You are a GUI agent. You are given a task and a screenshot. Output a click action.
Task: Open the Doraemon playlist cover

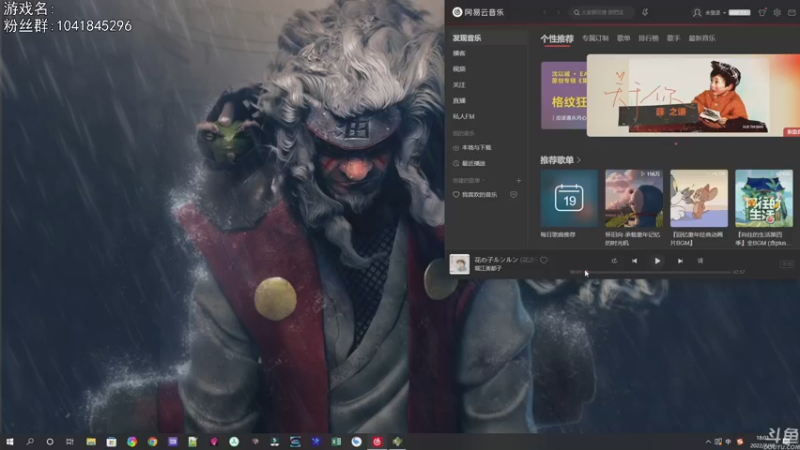click(634, 198)
